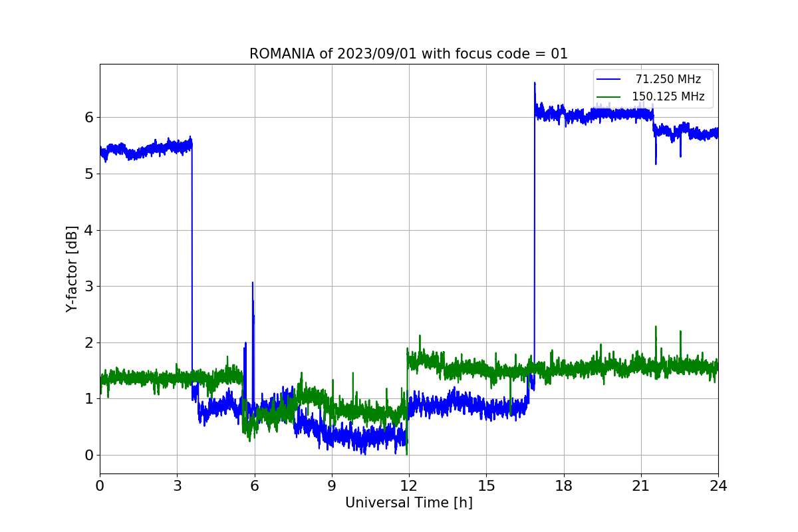Image resolution: width=798 pixels, height=532 pixels.
Task: Click x-axis tick label '3'
Action: 177,485
